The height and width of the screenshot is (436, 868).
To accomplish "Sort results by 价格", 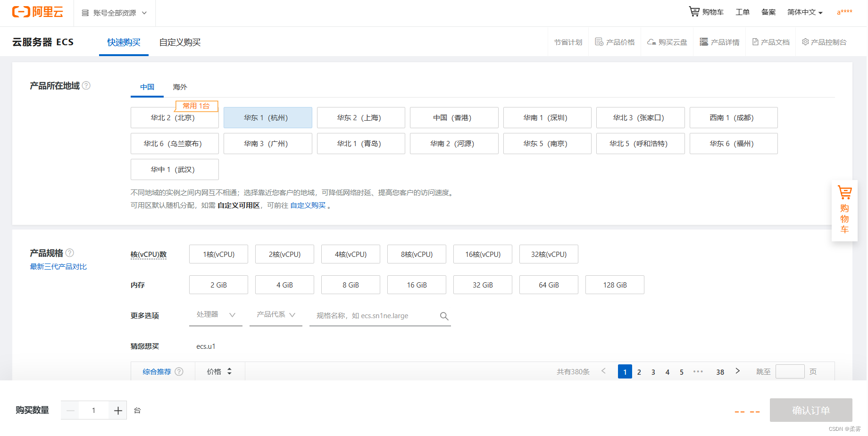I will [219, 371].
